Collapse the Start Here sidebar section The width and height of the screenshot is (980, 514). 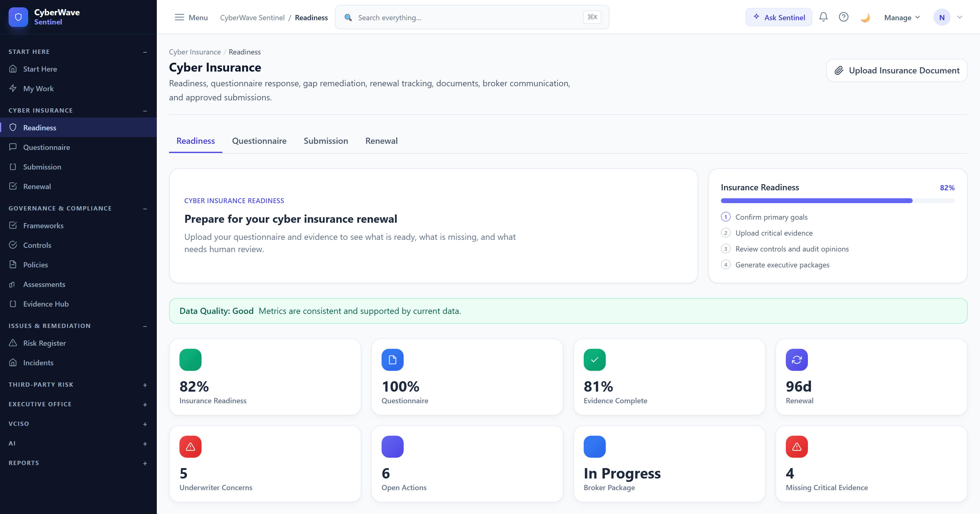(x=145, y=52)
